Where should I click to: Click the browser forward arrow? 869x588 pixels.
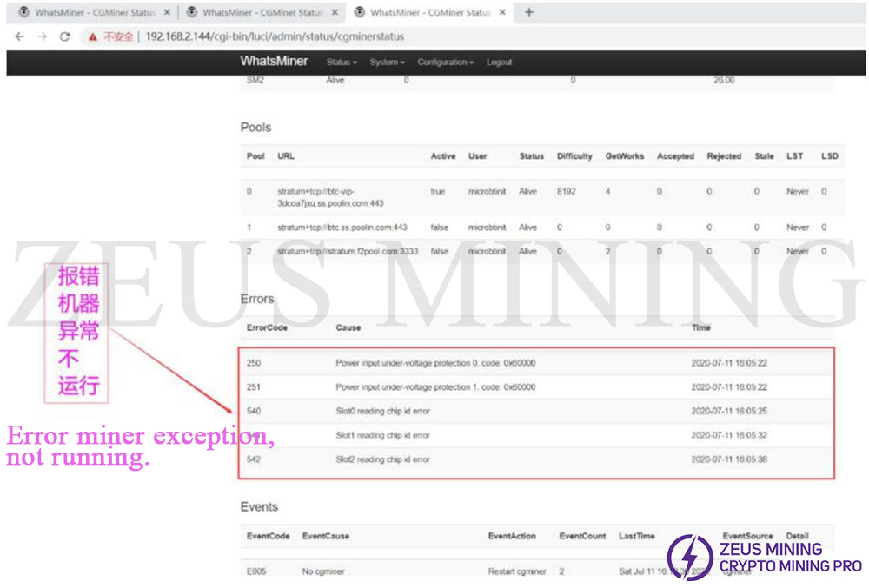[x=42, y=36]
